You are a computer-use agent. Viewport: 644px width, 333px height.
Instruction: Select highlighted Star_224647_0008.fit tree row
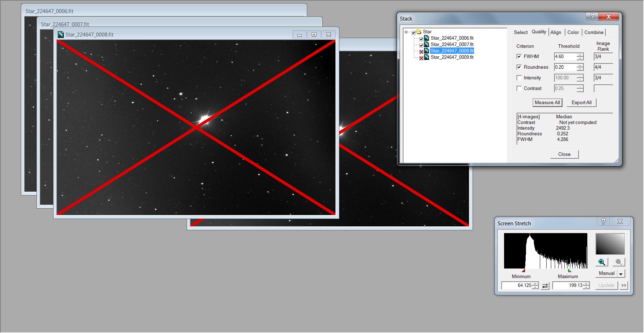pyautogui.click(x=452, y=51)
